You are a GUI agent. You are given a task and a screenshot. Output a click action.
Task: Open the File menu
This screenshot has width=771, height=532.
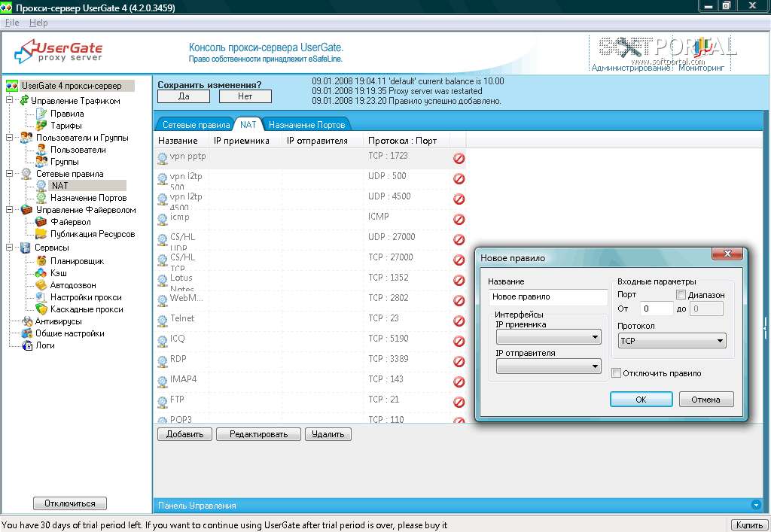12,23
